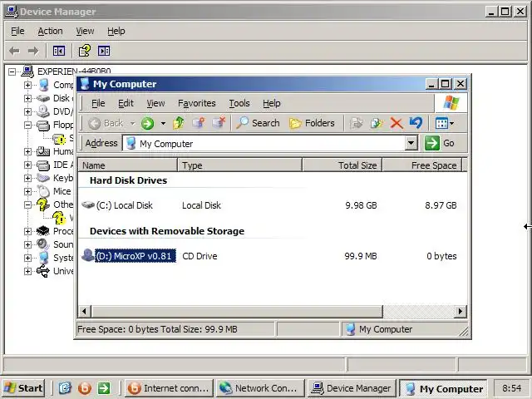The image size is (532, 399).
Task: Expand the DVD/CD-ROM drives node
Action: click(27, 111)
